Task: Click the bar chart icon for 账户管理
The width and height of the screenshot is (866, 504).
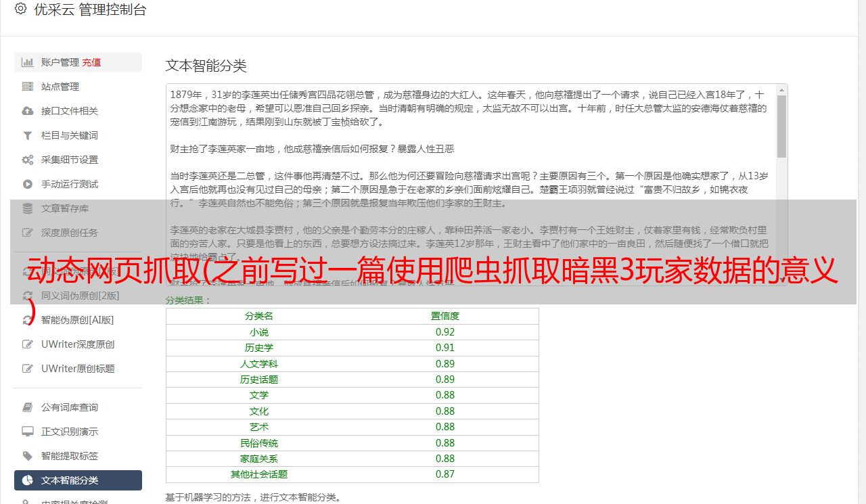Action: point(28,62)
